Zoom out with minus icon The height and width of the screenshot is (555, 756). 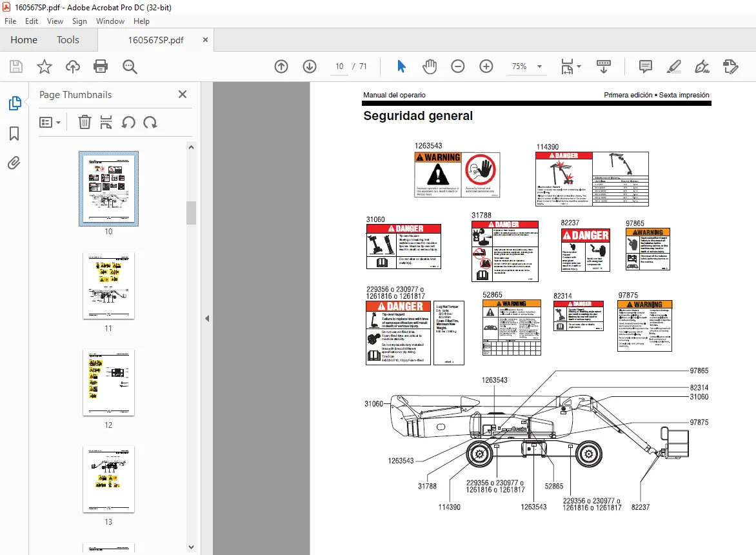(457, 66)
